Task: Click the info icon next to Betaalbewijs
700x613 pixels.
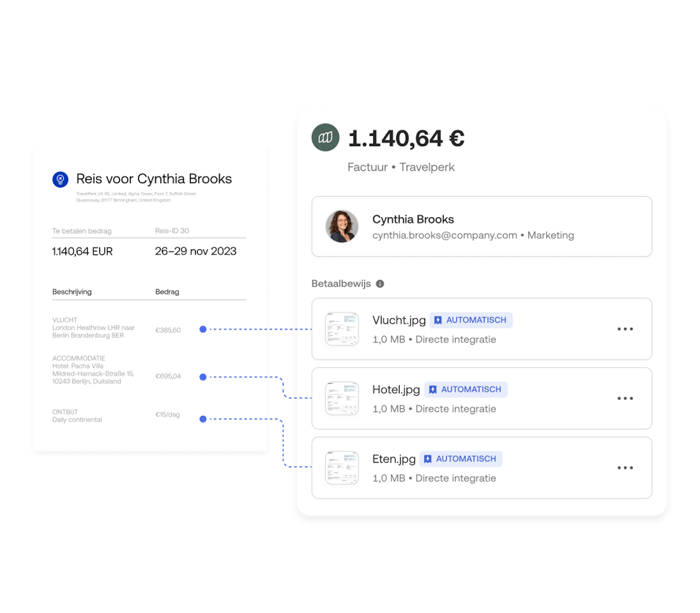Action: pyautogui.click(x=380, y=284)
